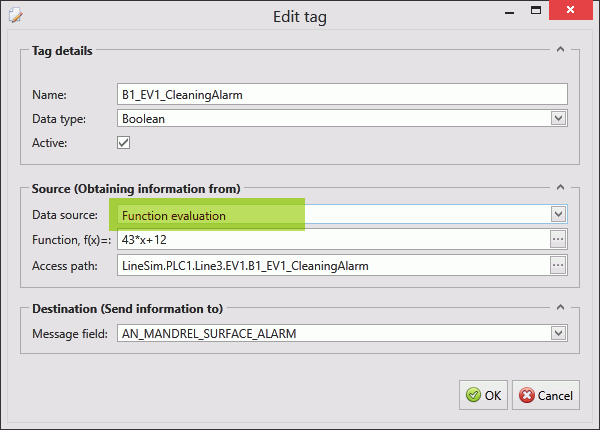Collapse the Tag details section
This screenshot has height=430, width=600.
click(561, 49)
